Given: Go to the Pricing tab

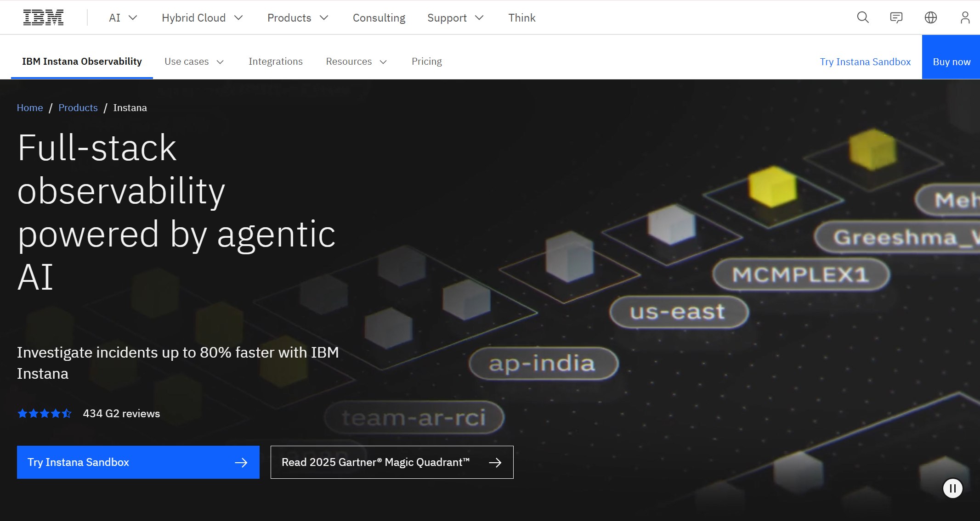Looking at the screenshot, I should pos(426,62).
